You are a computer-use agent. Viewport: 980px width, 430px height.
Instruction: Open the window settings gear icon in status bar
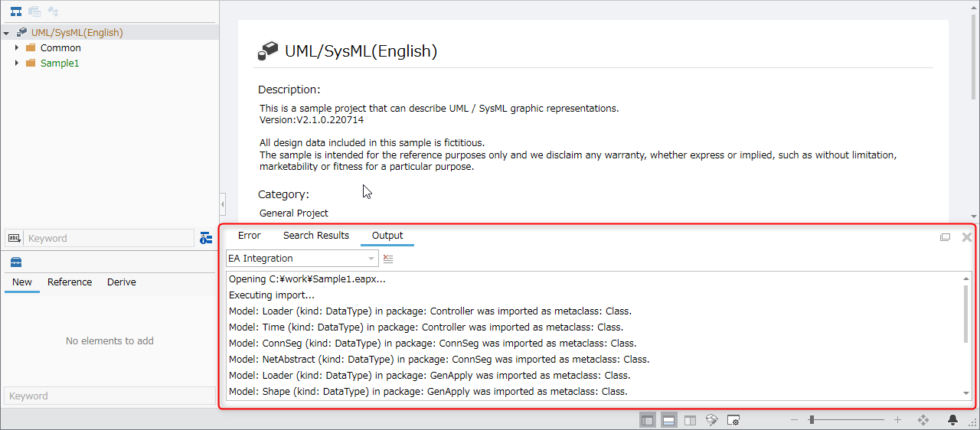tap(733, 420)
